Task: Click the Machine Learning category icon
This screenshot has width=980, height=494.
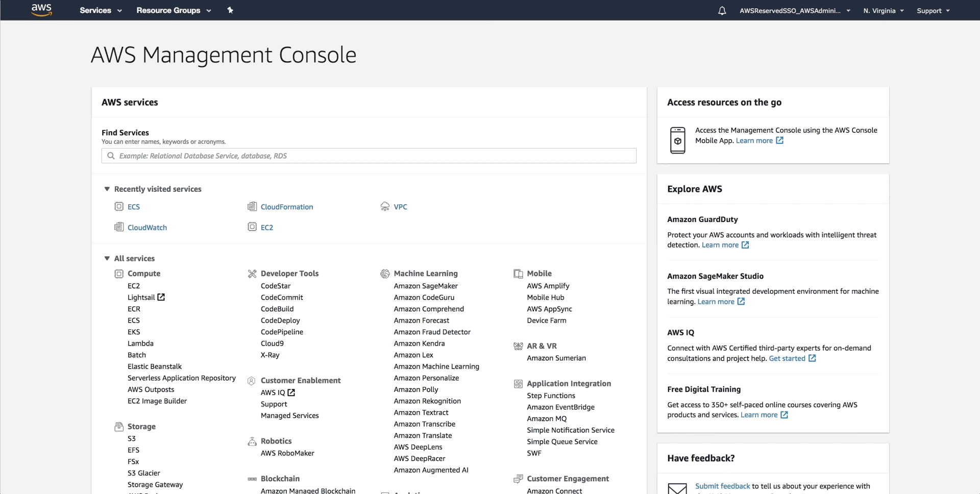Action: pyautogui.click(x=384, y=274)
